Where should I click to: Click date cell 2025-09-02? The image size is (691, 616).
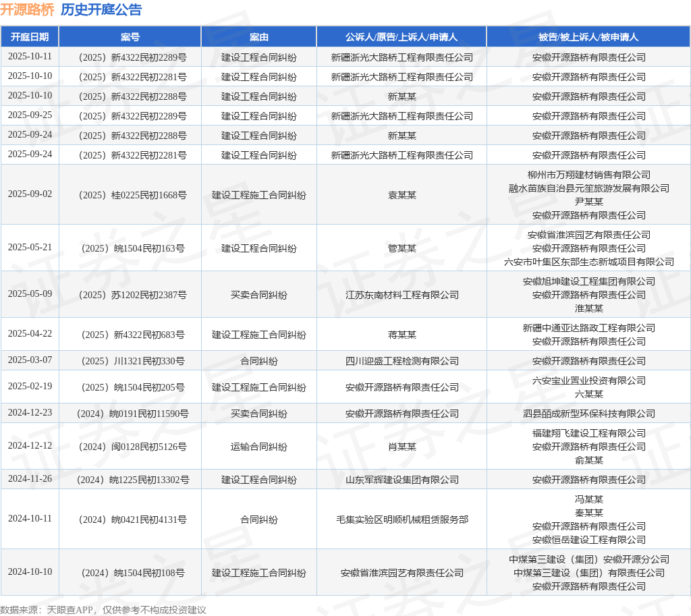[30, 194]
